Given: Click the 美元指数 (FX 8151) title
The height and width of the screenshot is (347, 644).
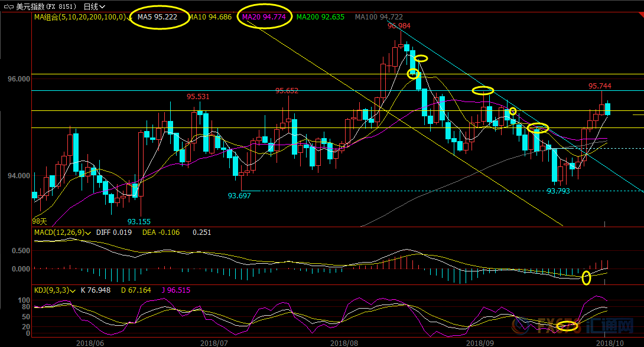Looking at the screenshot, I should tap(46, 6).
